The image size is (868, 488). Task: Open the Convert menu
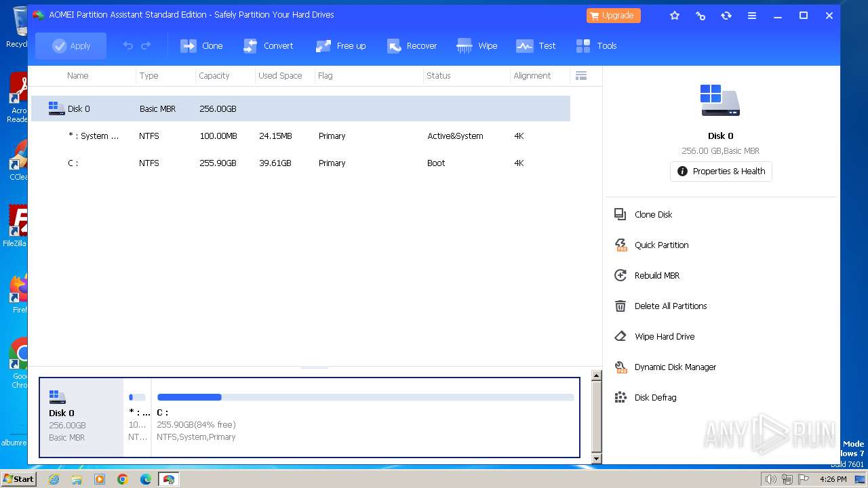(268, 45)
